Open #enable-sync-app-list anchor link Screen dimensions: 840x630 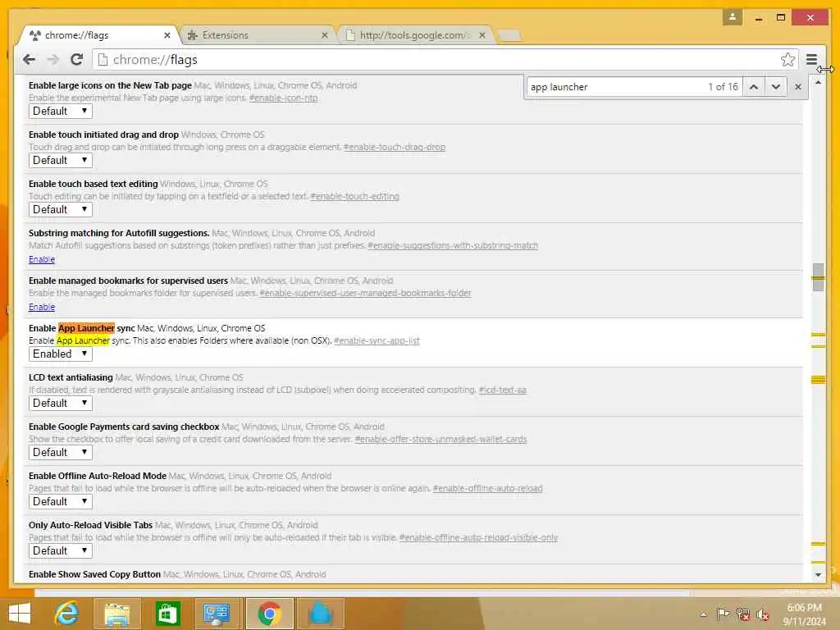[x=377, y=340]
